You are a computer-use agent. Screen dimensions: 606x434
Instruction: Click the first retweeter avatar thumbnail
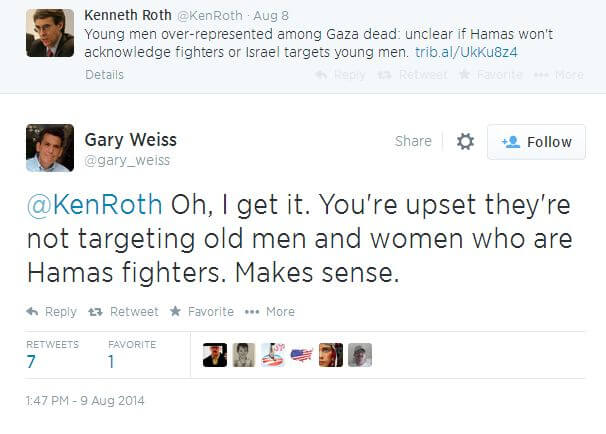click(214, 355)
